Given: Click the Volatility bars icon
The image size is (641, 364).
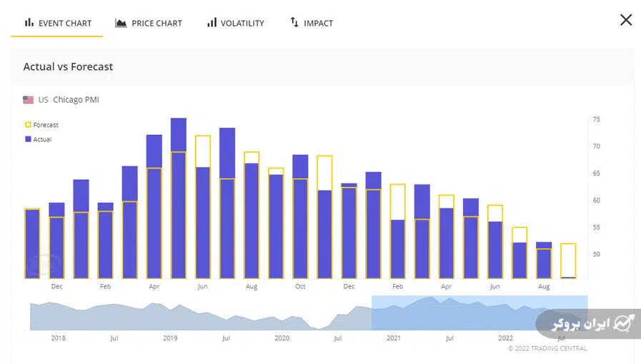Looking at the screenshot, I should [x=212, y=23].
